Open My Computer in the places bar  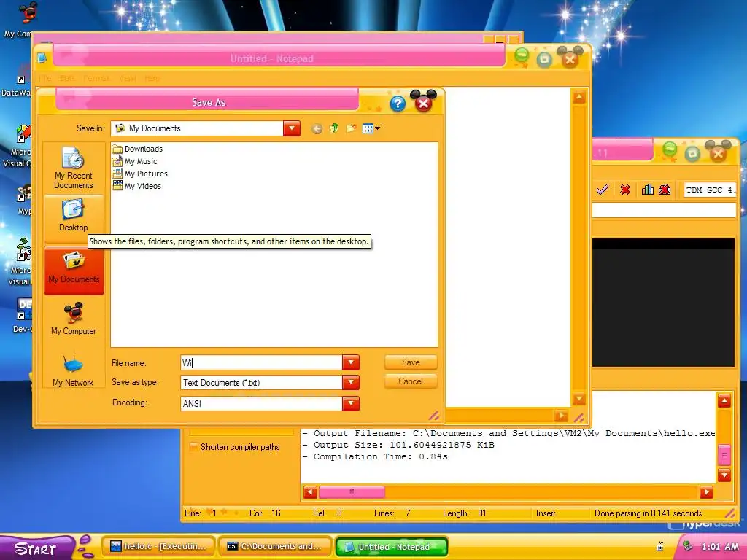(x=74, y=319)
